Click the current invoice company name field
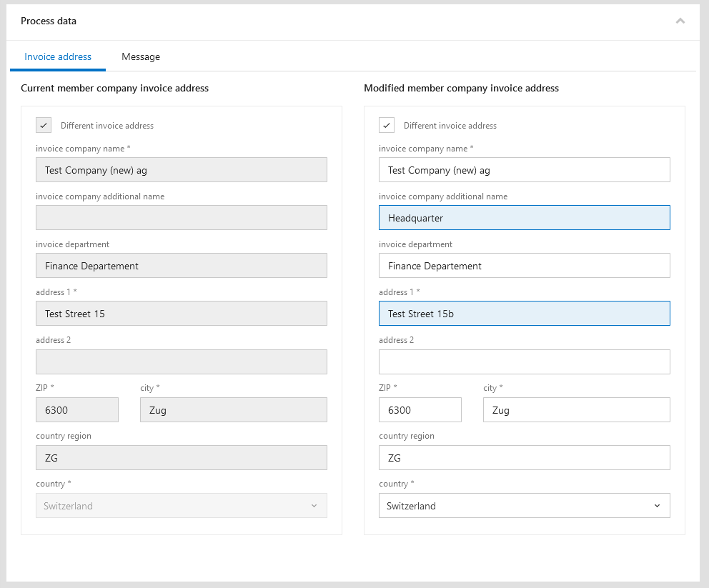This screenshot has height=588, width=709. 181,170
